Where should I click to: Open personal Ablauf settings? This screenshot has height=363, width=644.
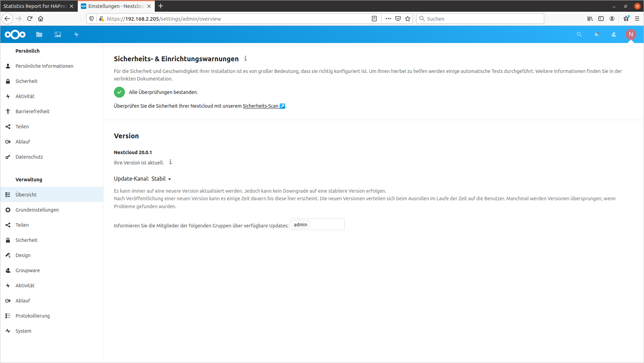tap(52, 142)
